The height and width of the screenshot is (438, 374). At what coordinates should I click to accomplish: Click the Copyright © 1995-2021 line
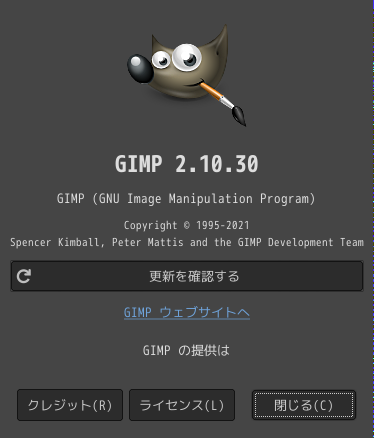(x=187, y=225)
